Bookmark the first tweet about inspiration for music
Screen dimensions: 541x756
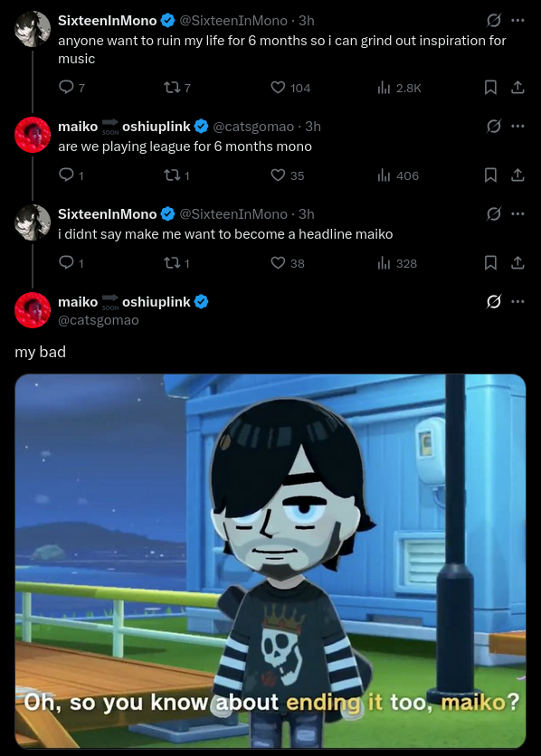pos(490,88)
